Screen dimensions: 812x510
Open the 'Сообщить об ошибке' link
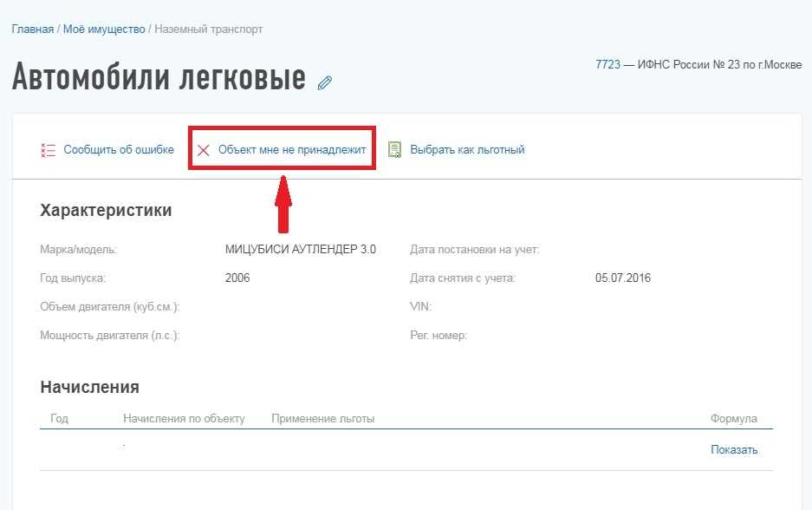[119, 150]
